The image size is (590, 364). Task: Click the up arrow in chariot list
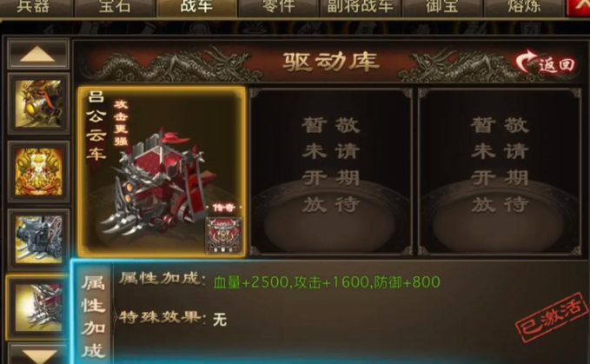[37, 54]
